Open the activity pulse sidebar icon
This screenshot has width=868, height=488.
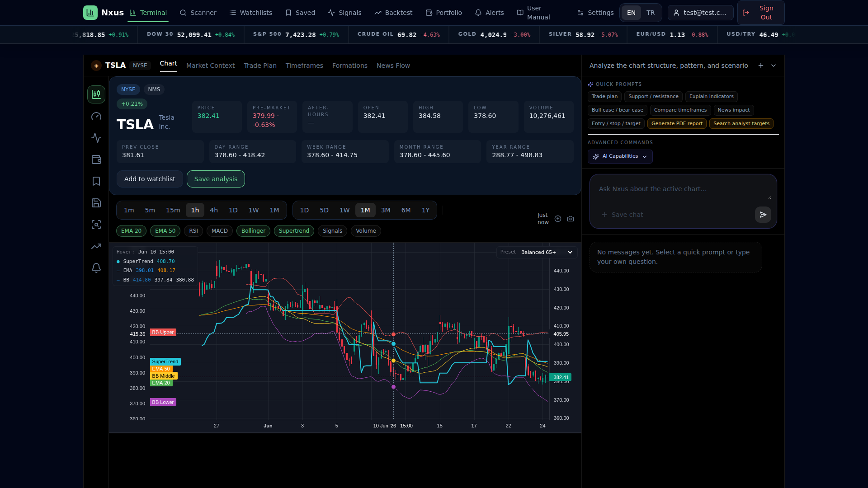96,138
